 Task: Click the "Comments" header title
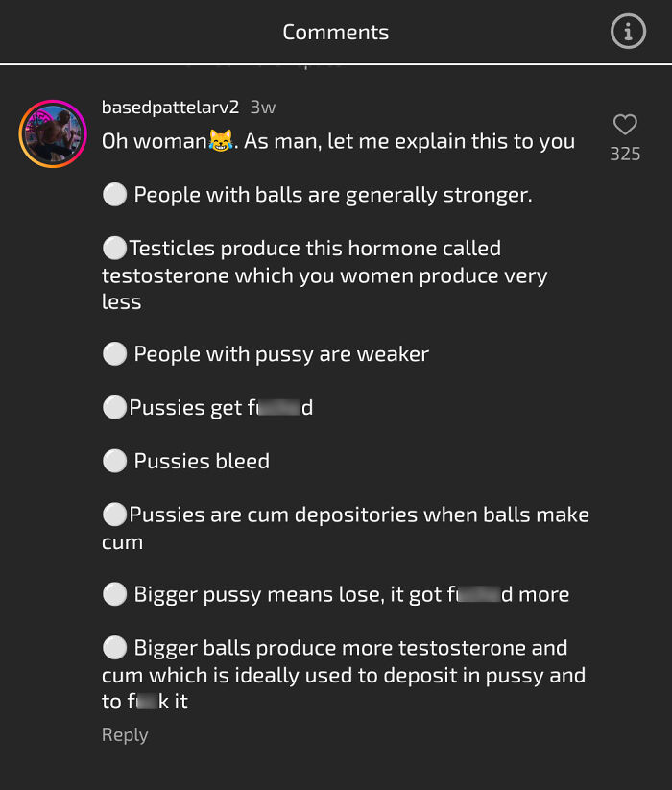click(x=335, y=32)
